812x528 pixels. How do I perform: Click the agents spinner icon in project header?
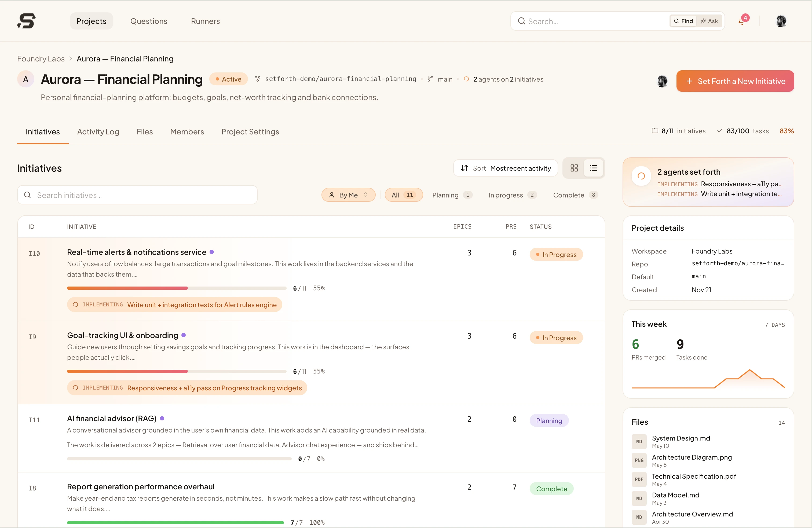pos(466,79)
